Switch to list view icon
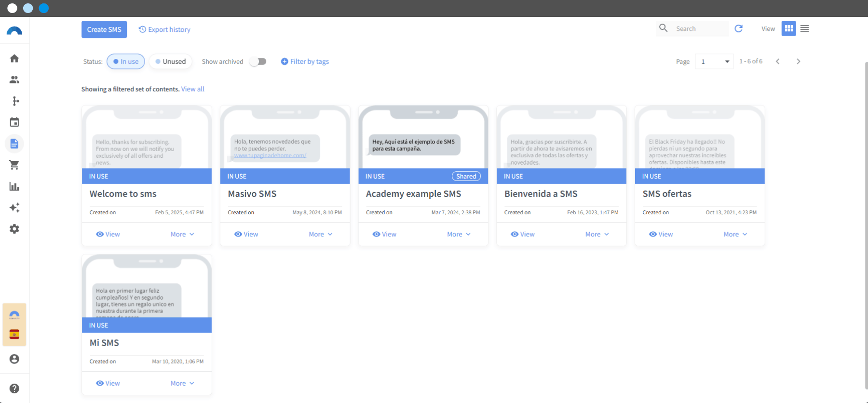The image size is (868, 403). point(804,28)
